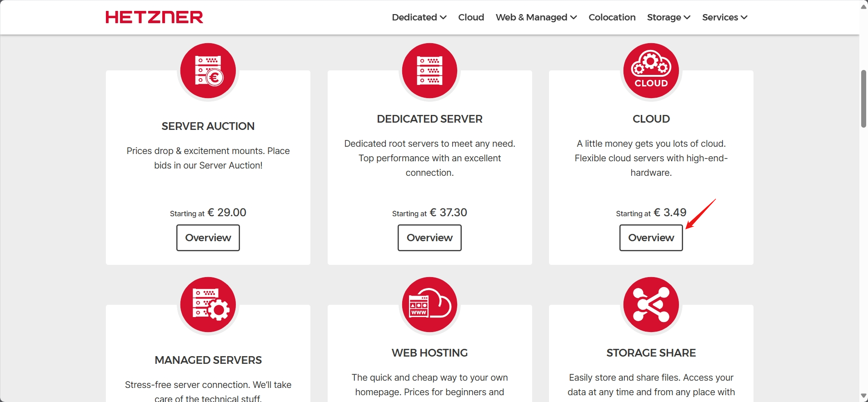Click the page's vertical scrollbar thumb
Screen dimensions: 868x402
(x=863, y=99)
